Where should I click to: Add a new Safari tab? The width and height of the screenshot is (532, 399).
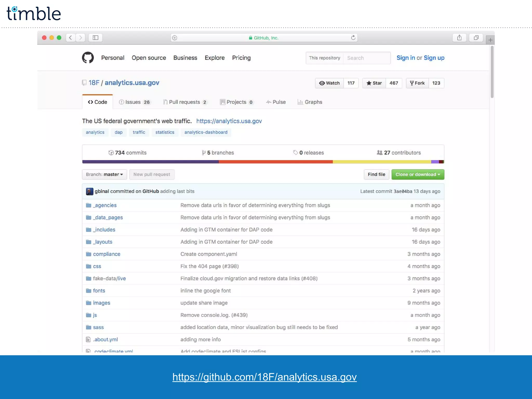click(x=490, y=40)
